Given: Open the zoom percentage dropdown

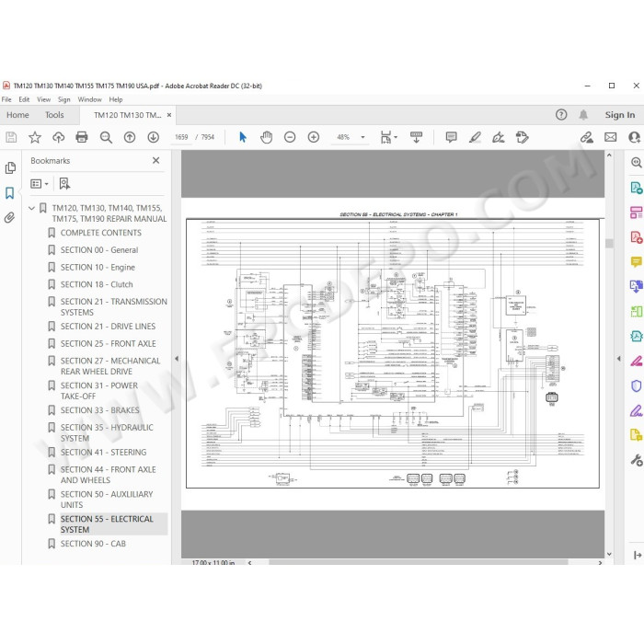Looking at the screenshot, I should 362,137.
